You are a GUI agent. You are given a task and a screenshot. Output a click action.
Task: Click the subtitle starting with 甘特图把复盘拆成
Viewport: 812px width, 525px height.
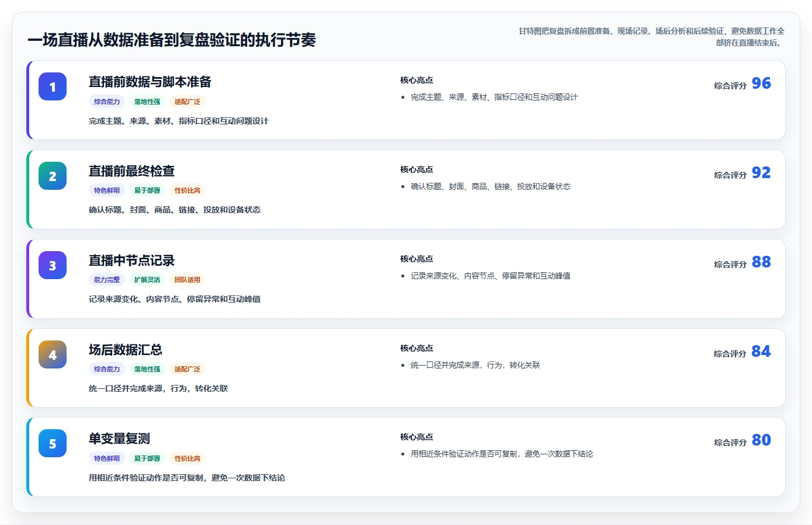(651, 37)
